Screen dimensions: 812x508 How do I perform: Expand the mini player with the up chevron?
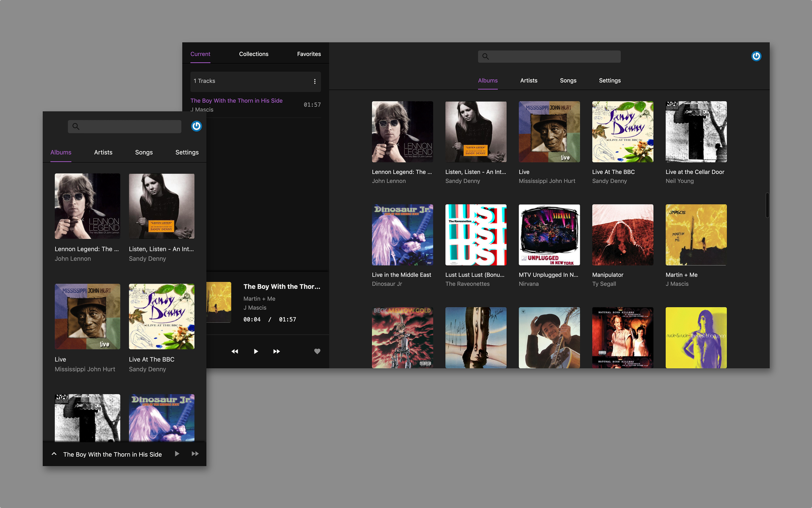pyautogui.click(x=54, y=454)
